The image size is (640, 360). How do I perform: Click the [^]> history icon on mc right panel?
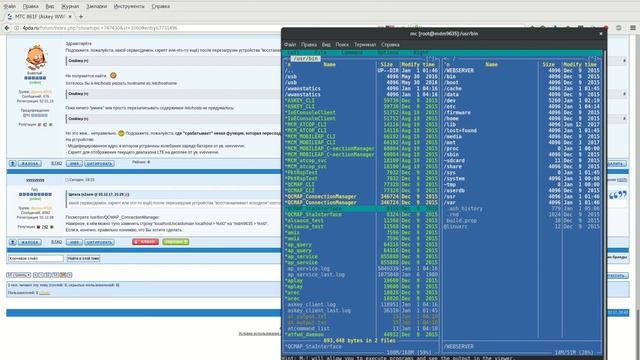click(x=594, y=59)
